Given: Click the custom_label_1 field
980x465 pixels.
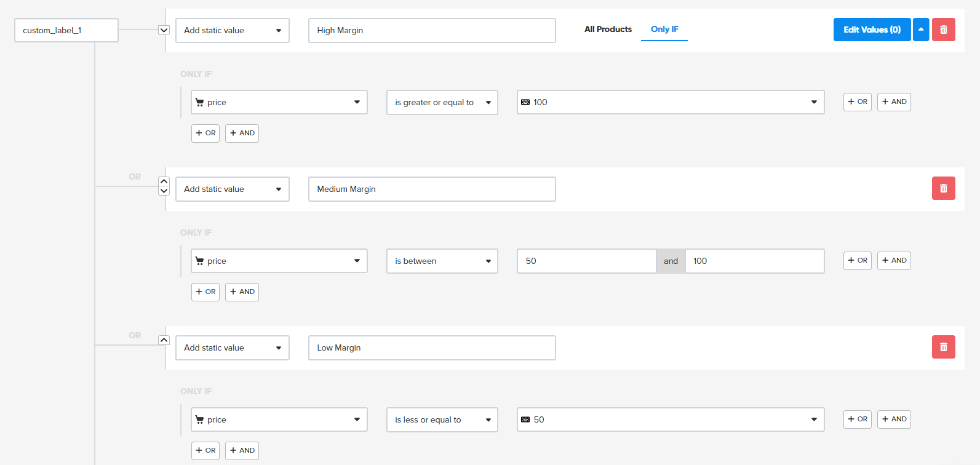Looking at the screenshot, I should [x=66, y=30].
